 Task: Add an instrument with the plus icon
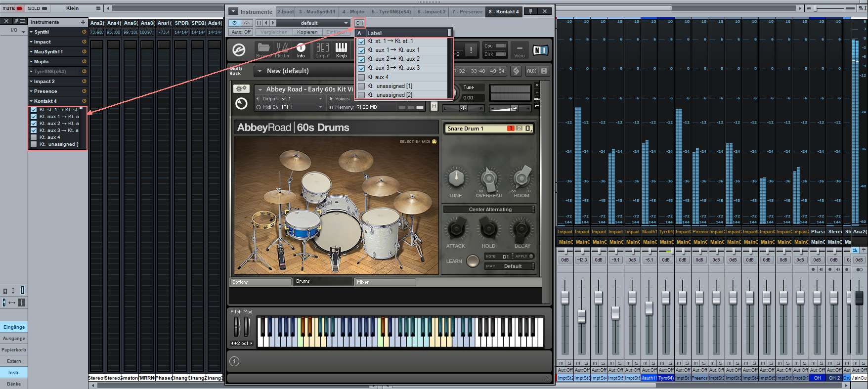(x=83, y=22)
